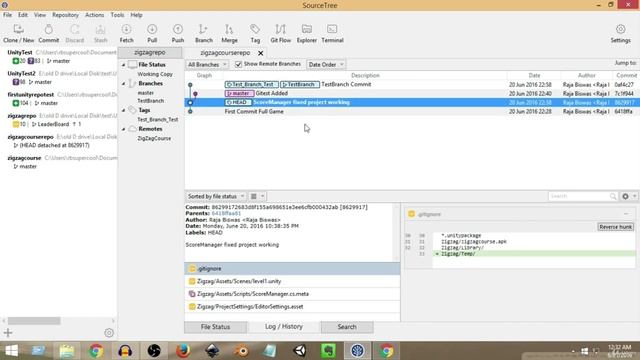Open bookmarks panel gear settings
The width and height of the screenshot is (640, 360).
point(109,333)
